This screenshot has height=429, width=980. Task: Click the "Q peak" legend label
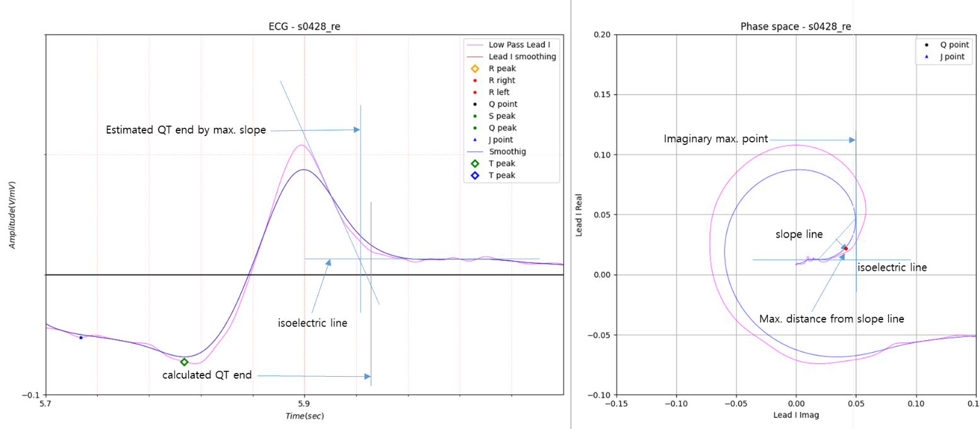[x=503, y=128]
